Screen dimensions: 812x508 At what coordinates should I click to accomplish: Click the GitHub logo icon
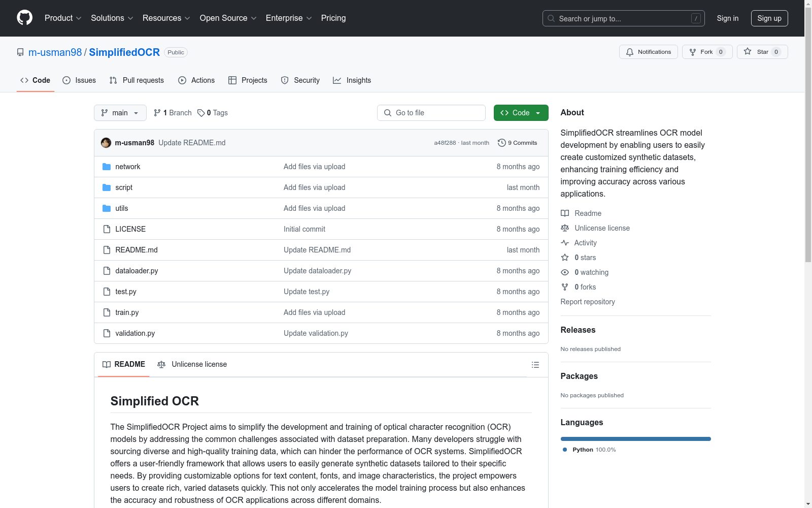click(24, 18)
